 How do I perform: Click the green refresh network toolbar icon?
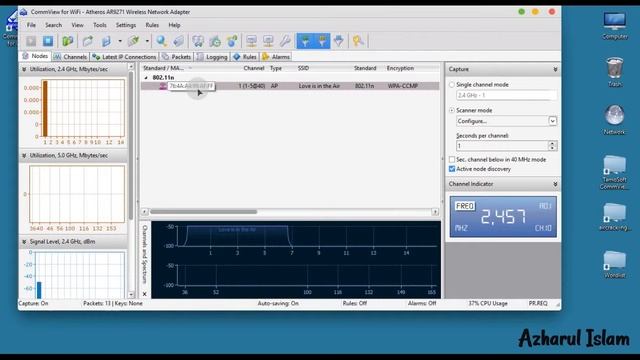(215, 41)
